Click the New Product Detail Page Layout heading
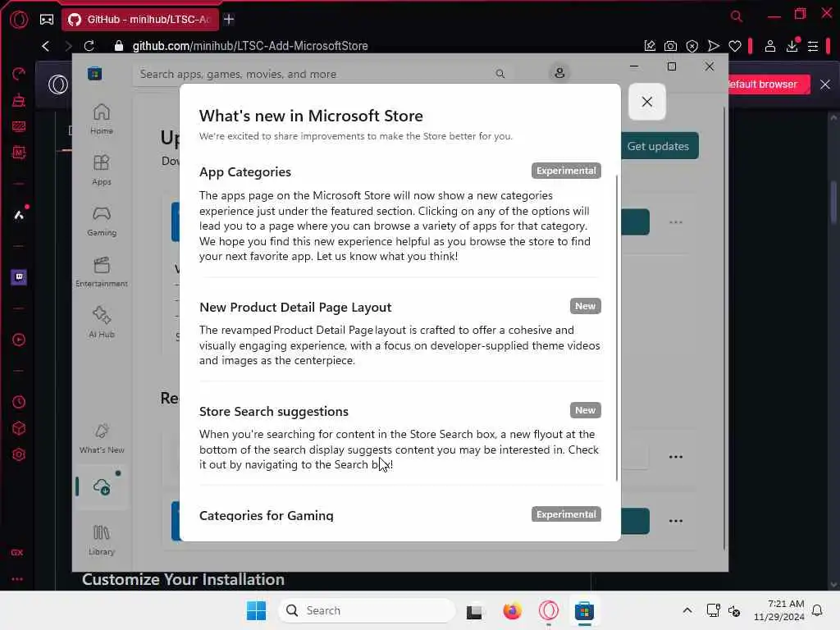 pos(295,307)
